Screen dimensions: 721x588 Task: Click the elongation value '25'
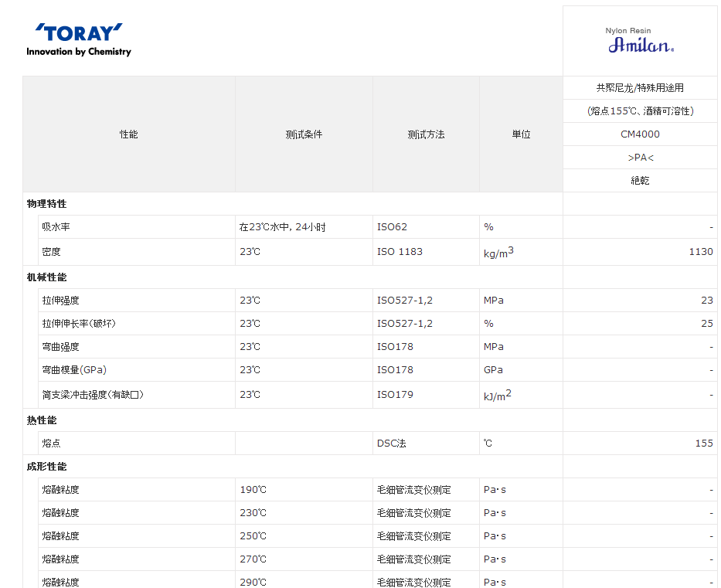pyautogui.click(x=707, y=324)
